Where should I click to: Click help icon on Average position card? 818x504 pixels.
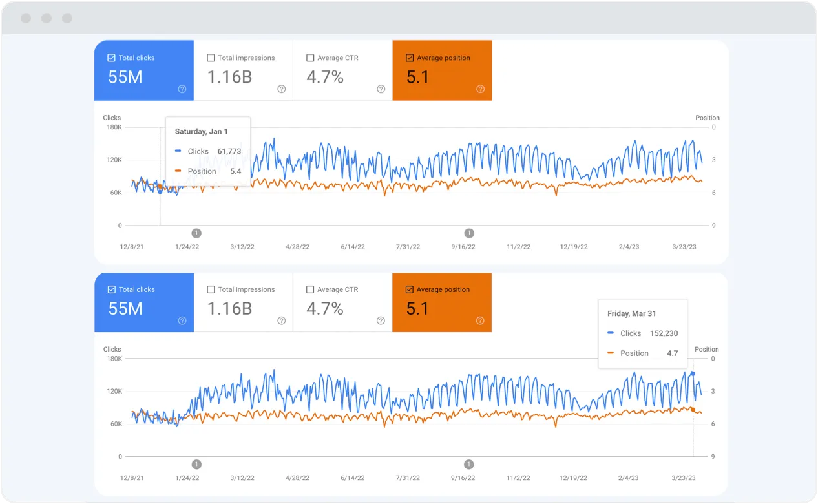[x=479, y=90]
